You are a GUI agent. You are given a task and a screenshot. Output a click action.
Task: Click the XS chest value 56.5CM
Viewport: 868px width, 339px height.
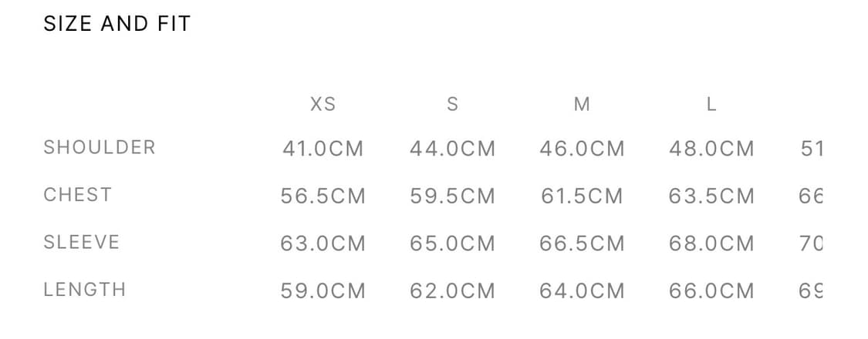(323, 196)
